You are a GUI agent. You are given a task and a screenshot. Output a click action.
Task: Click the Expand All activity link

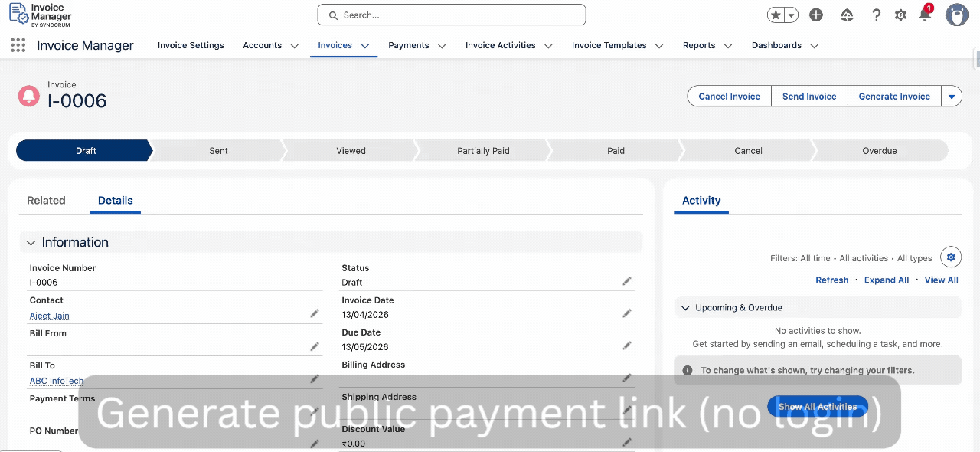tap(887, 280)
